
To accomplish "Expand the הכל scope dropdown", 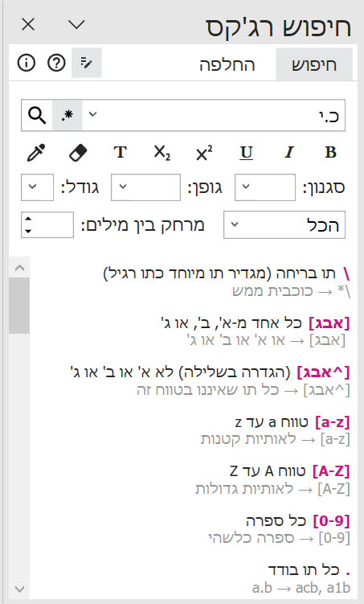I will (x=284, y=224).
